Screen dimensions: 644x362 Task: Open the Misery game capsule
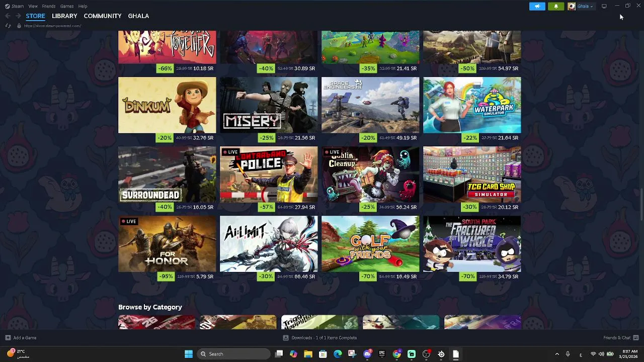(269, 105)
